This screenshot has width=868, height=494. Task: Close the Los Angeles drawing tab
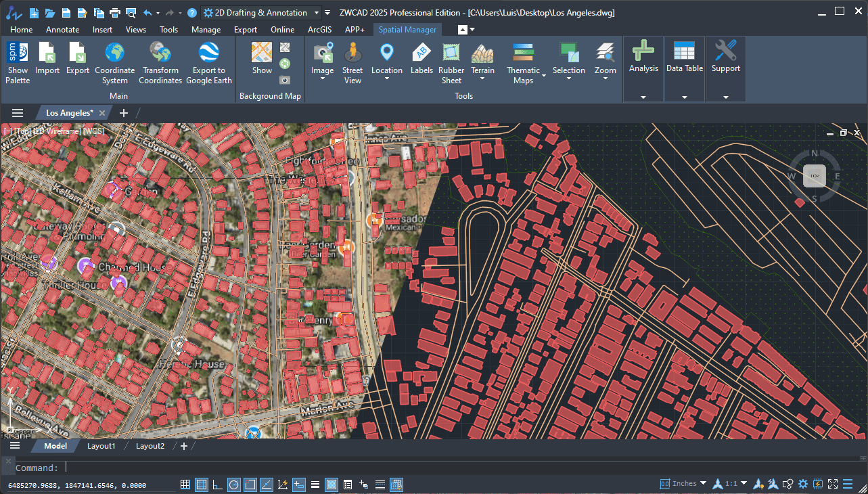[101, 113]
